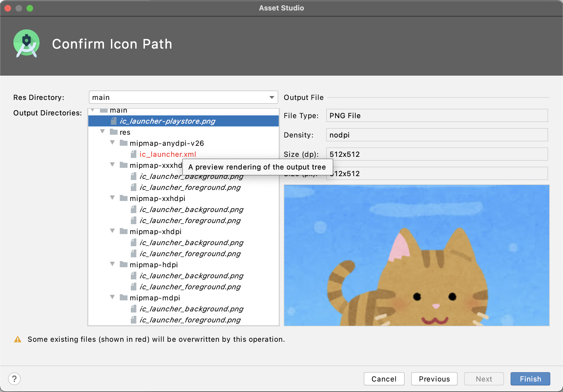This screenshot has height=392, width=563.
Task: Click the Finish button
Action: tap(530, 379)
